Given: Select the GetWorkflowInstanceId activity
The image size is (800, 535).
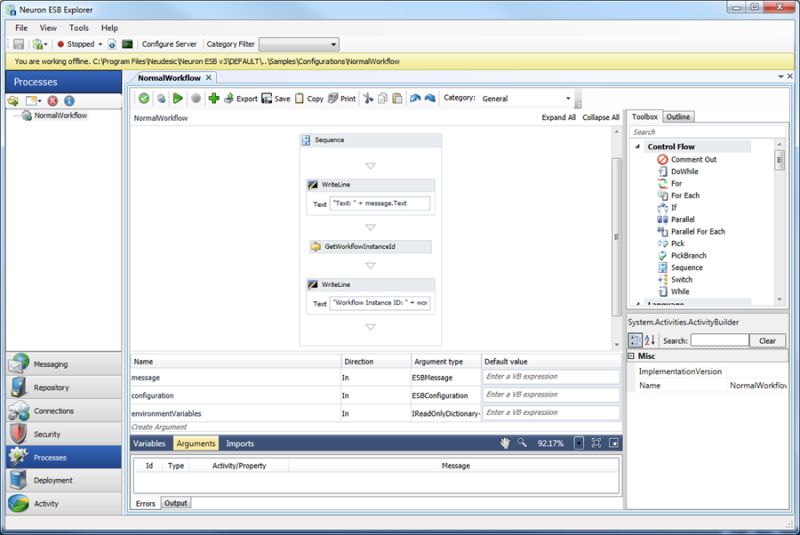Looking at the screenshot, I should (x=370, y=246).
